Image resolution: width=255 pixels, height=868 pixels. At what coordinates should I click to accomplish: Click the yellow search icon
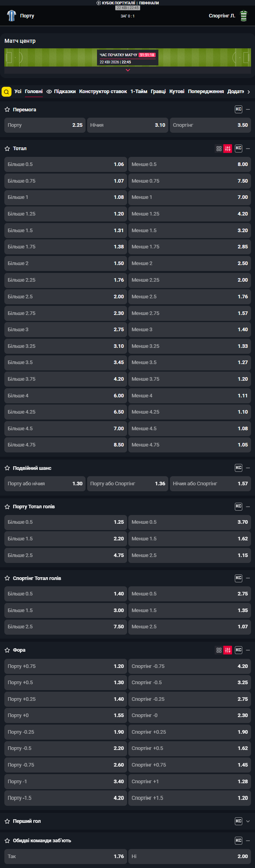tap(6, 92)
